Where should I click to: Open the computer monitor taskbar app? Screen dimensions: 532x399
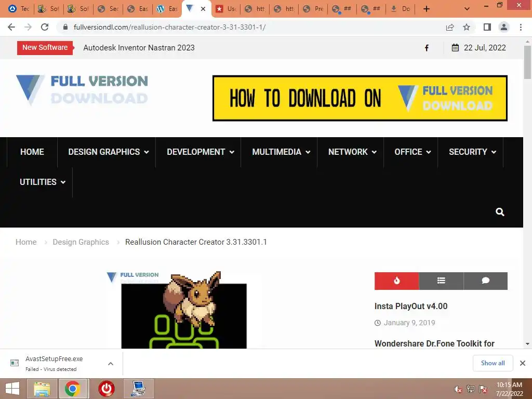[x=139, y=389]
